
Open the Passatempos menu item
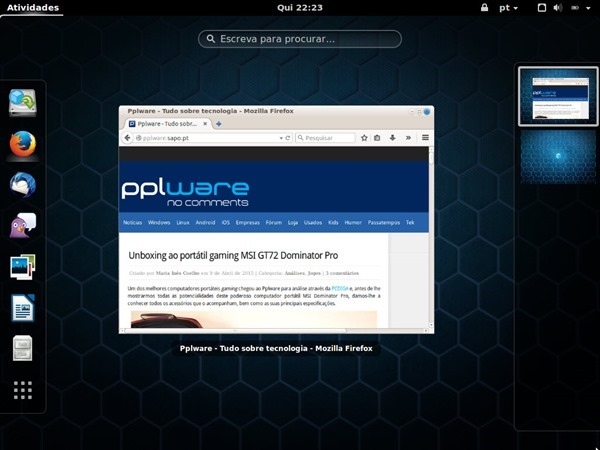[383, 222]
